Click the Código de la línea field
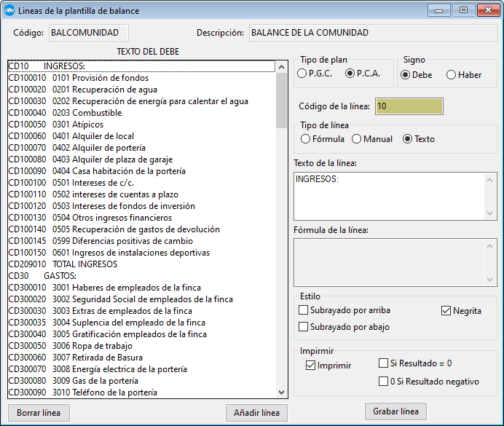This screenshot has width=504, height=426. point(409,106)
